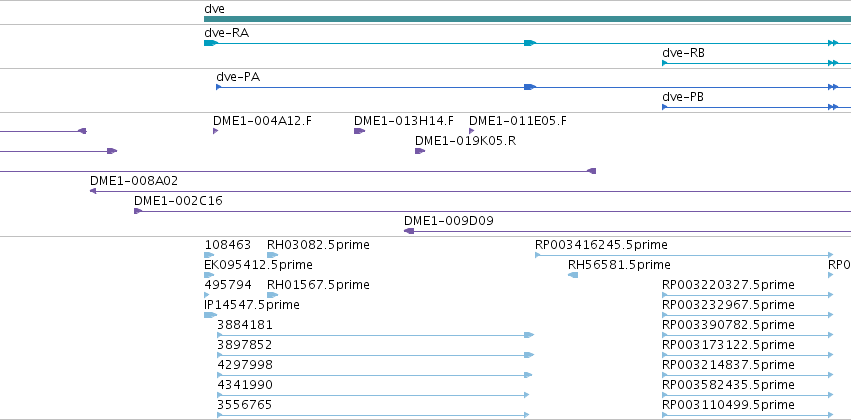The height and width of the screenshot is (420, 851).
Task: Select the dve-PA protein label
Action: (238, 77)
